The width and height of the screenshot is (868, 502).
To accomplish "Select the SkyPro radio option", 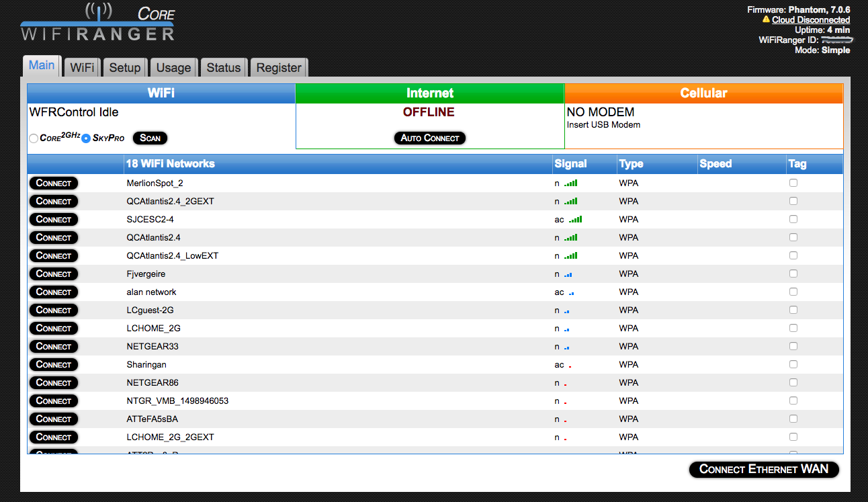I will point(86,138).
